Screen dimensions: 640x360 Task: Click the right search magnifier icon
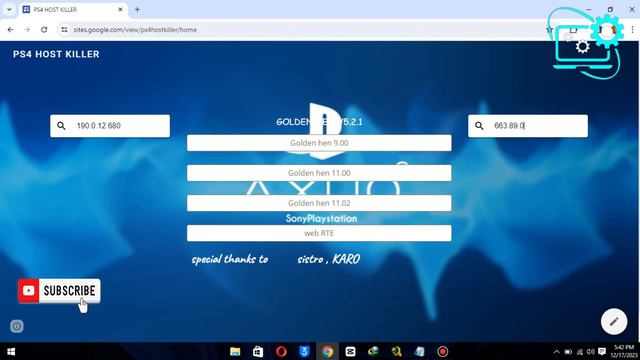click(479, 126)
